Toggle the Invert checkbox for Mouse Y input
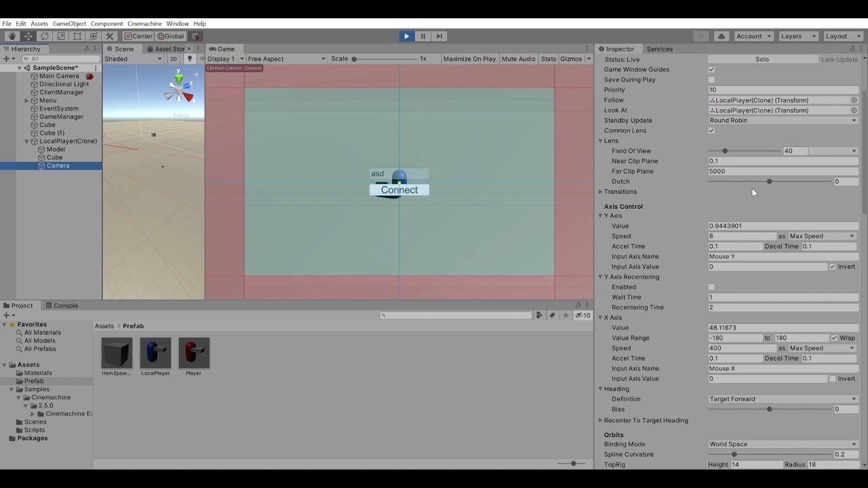Image resolution: width=868 pixels, height=488 pixels. 833,266
